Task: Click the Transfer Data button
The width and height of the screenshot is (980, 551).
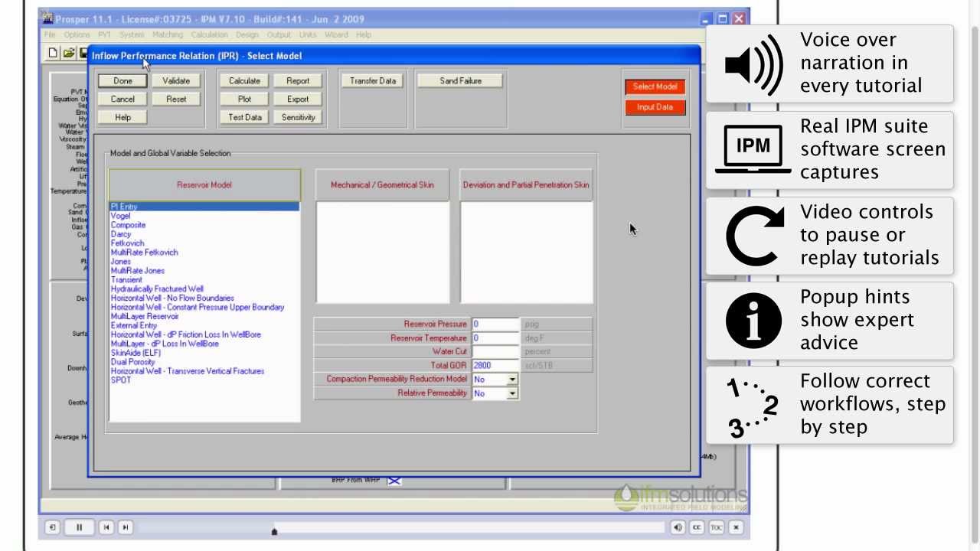Action: click(x=373, y=80)
